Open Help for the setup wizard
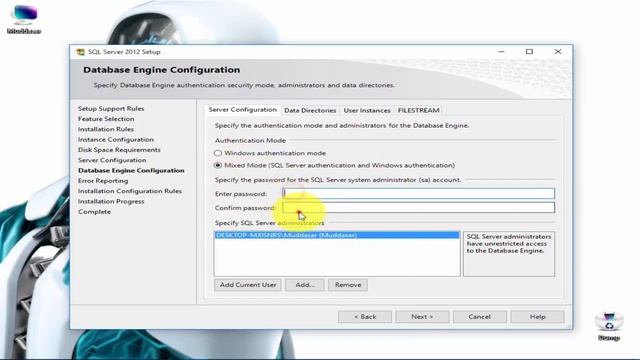The width and height of the screenshot is (640, 360). [538, 317]
